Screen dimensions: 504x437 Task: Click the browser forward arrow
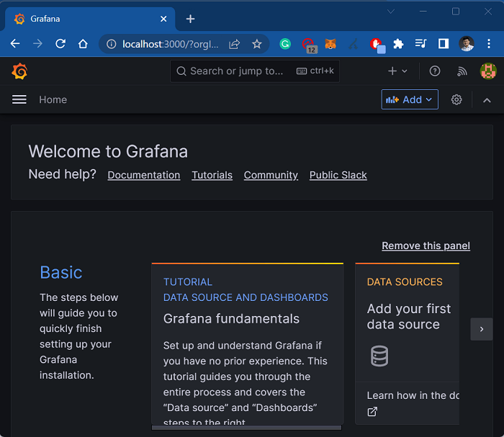[x=38, y=44]
